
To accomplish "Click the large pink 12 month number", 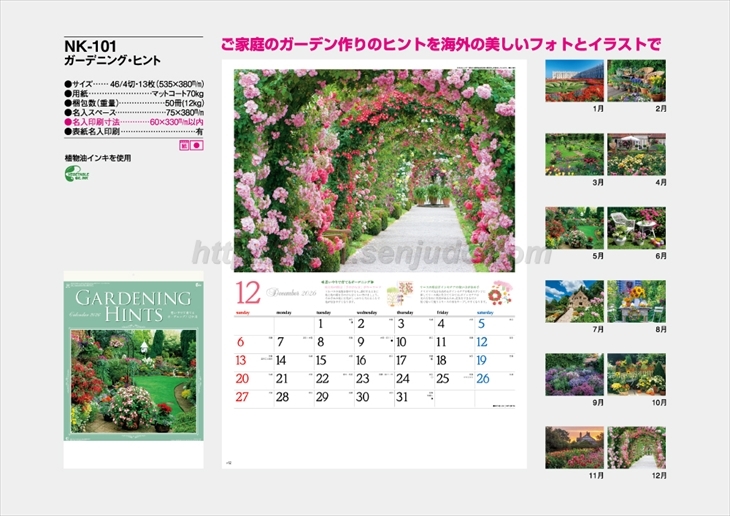I will [x=248, y=295].
